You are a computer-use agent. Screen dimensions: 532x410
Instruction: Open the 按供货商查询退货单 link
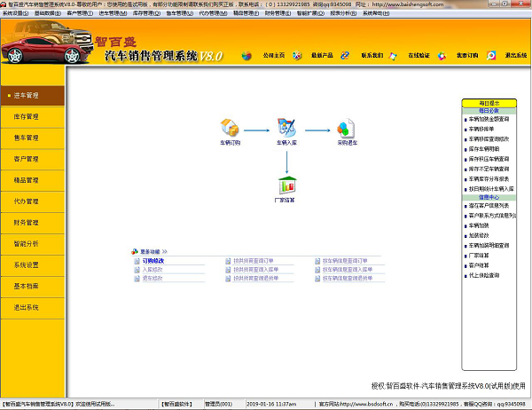(256, 279)
